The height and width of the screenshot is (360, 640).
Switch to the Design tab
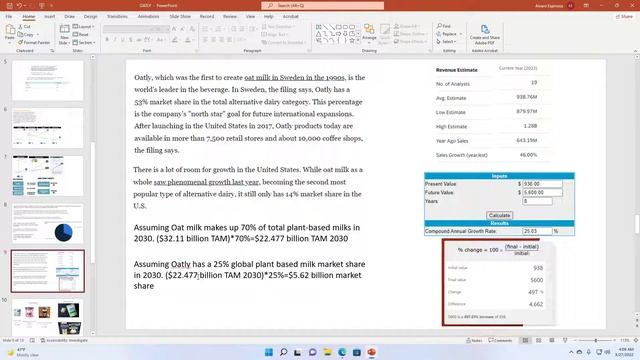(x=90, y=16)
